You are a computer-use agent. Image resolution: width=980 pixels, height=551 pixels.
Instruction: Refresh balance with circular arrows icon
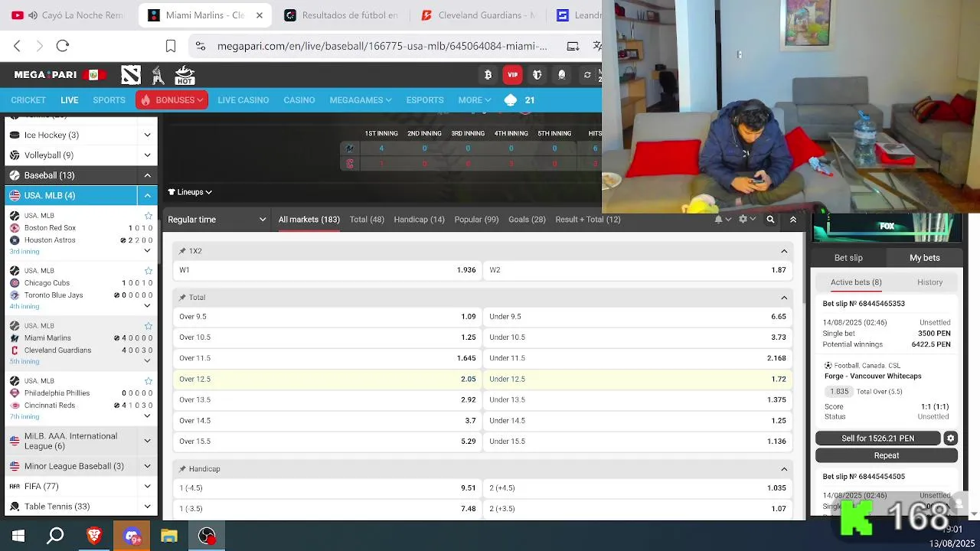coord(587,75)
